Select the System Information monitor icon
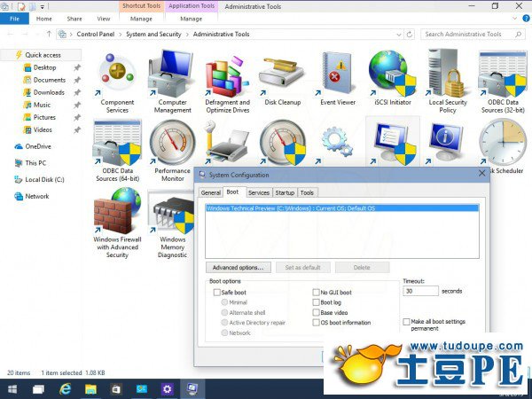532x399 pixels. (x=447, y=143)
